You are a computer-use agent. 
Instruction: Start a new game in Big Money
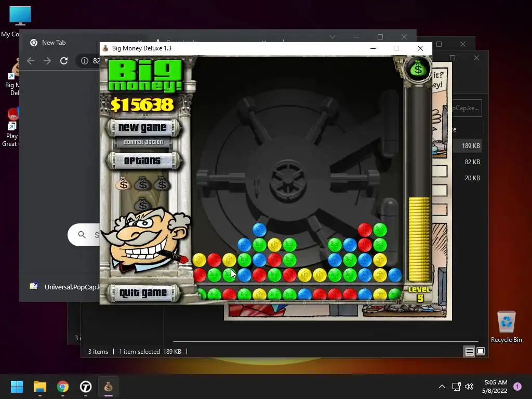[x=142, y=128]
